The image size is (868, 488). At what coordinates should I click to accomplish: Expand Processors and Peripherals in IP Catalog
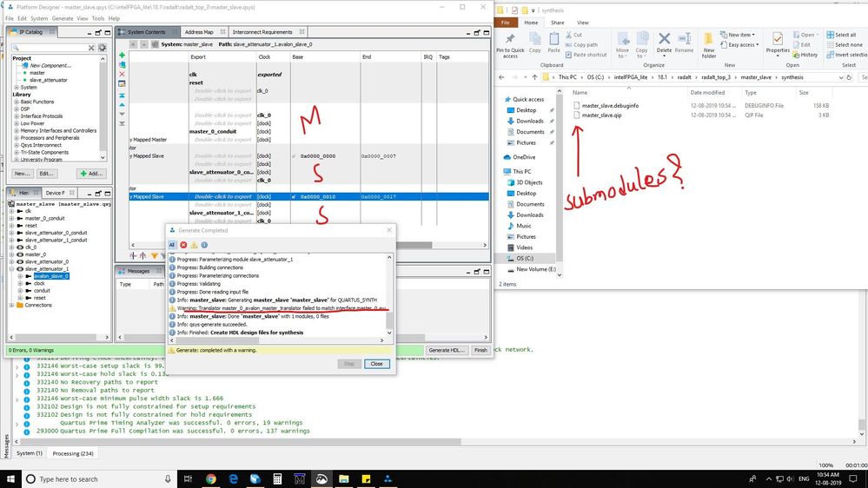(x=16, y=138)
